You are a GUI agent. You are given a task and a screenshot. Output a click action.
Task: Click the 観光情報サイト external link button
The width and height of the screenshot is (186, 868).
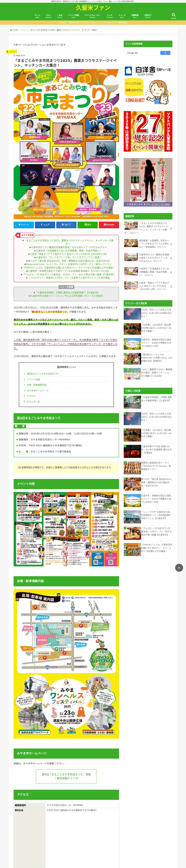click(66, 776)
